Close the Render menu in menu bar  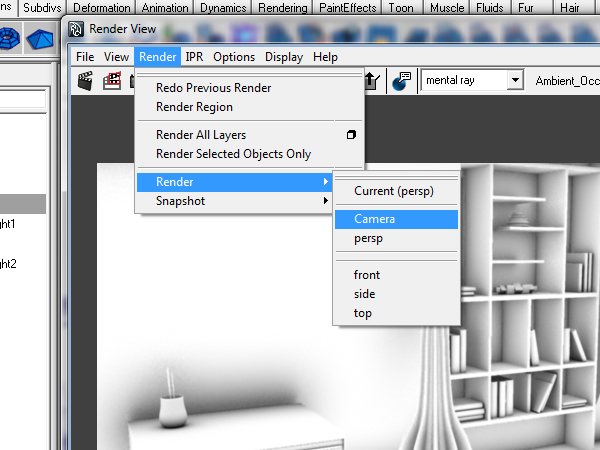tap(158, 57)
